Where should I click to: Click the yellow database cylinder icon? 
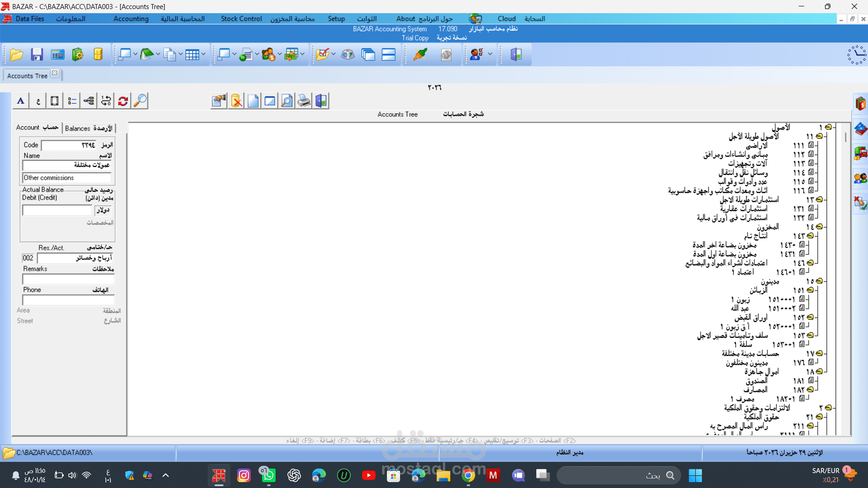98,55
